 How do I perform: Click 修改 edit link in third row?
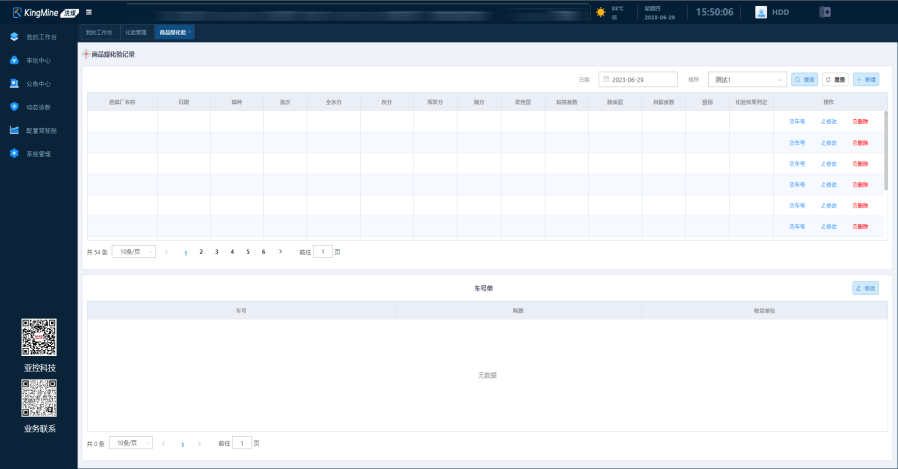pyautogui.click(x=829, y=164)
